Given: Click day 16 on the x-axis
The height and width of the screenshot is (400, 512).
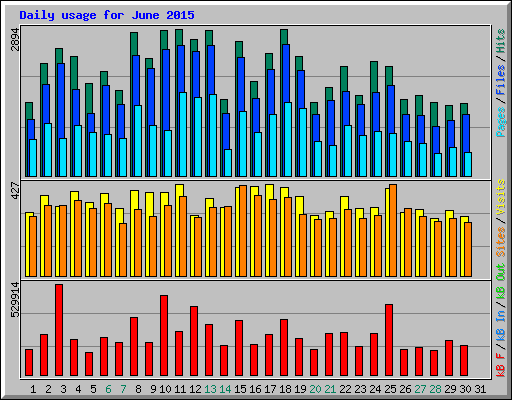Looking at the screenshot, I should pyautogui.click(x=255, y=389).
